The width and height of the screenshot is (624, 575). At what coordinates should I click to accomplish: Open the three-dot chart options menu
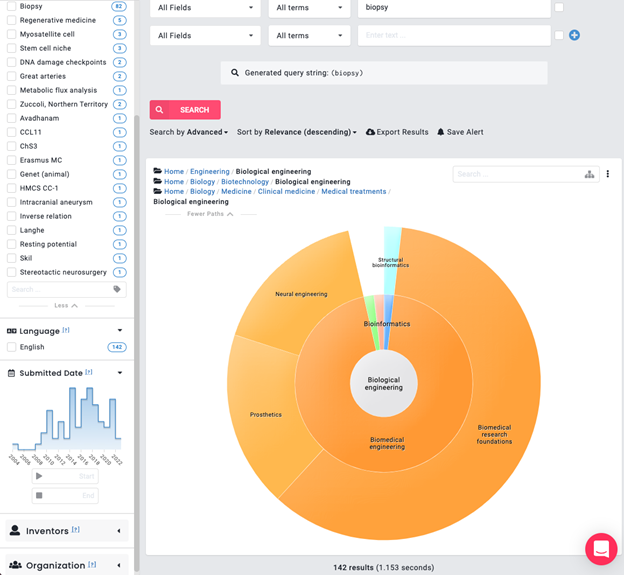607,174
